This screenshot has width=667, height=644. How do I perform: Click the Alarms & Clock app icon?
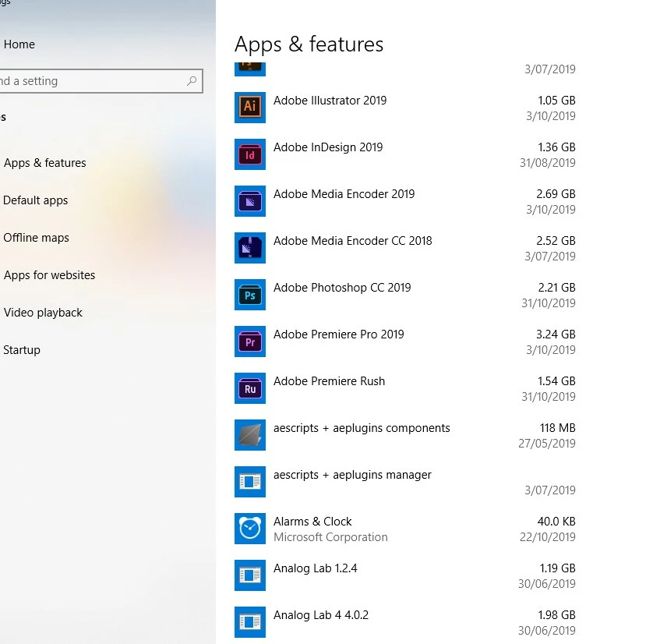(249, 529)
